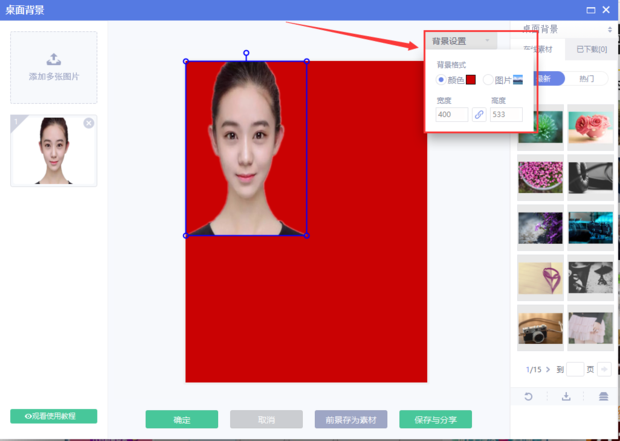
Task: Click the portrait photo on the canvas
Action: pos(246,148)
